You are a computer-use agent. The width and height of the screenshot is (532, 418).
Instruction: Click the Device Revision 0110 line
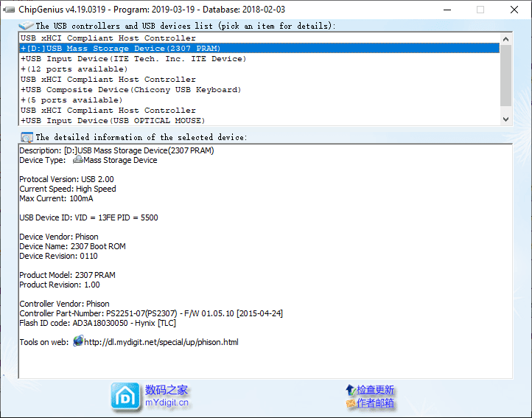coord(58,256)
